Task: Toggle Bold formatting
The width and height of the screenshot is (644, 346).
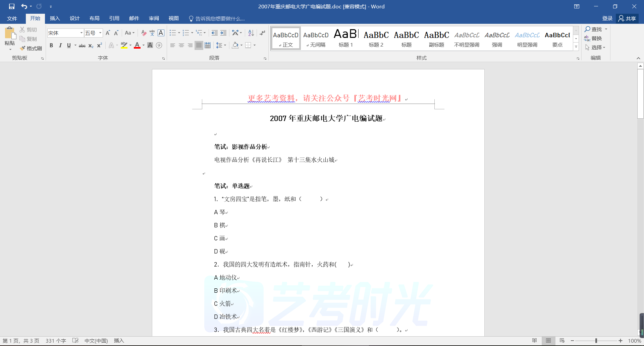Action: (51, 45)
